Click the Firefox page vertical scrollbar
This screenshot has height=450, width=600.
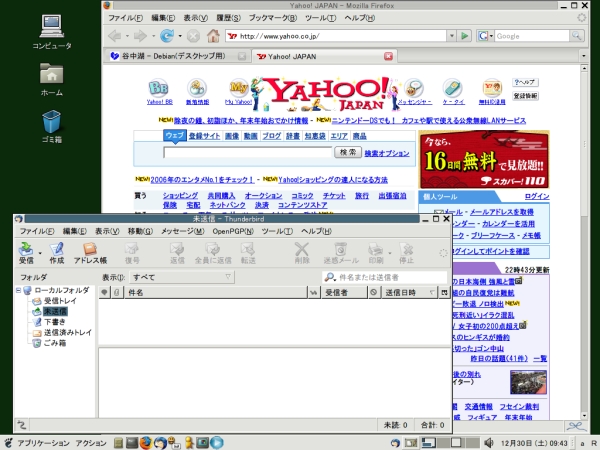point(584,242)
